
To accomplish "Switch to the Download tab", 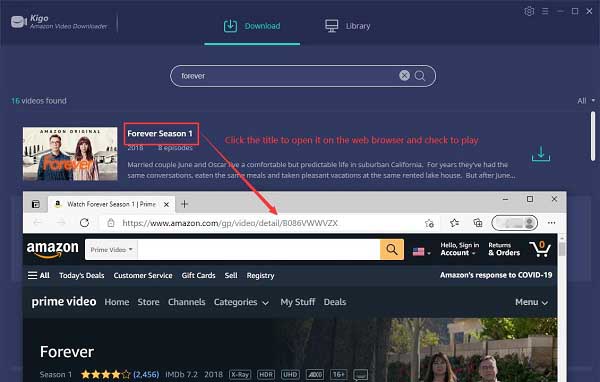I will (252, 26).
